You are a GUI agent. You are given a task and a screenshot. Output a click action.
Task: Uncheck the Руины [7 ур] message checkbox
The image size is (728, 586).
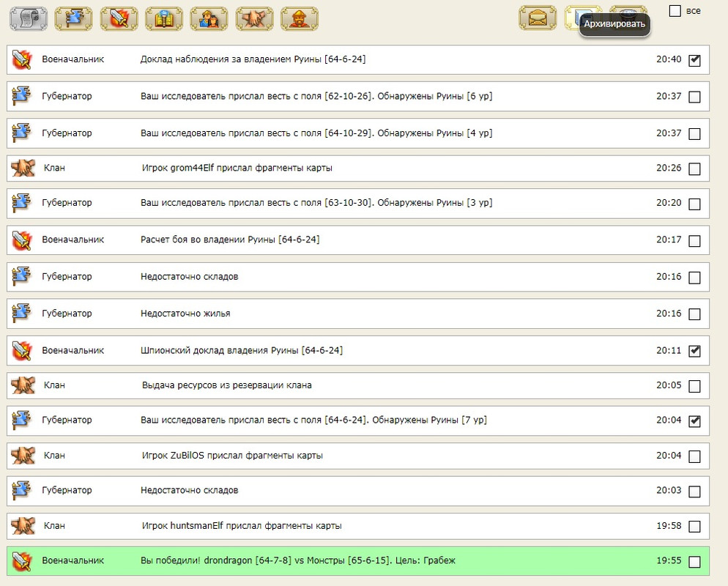click(x=694, y=421)
